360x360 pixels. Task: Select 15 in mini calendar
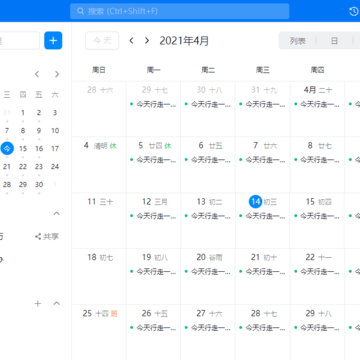23,148
